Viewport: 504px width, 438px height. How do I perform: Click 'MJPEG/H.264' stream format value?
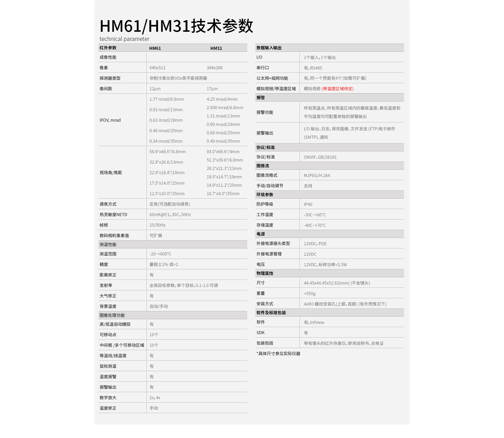click(317, 175)
